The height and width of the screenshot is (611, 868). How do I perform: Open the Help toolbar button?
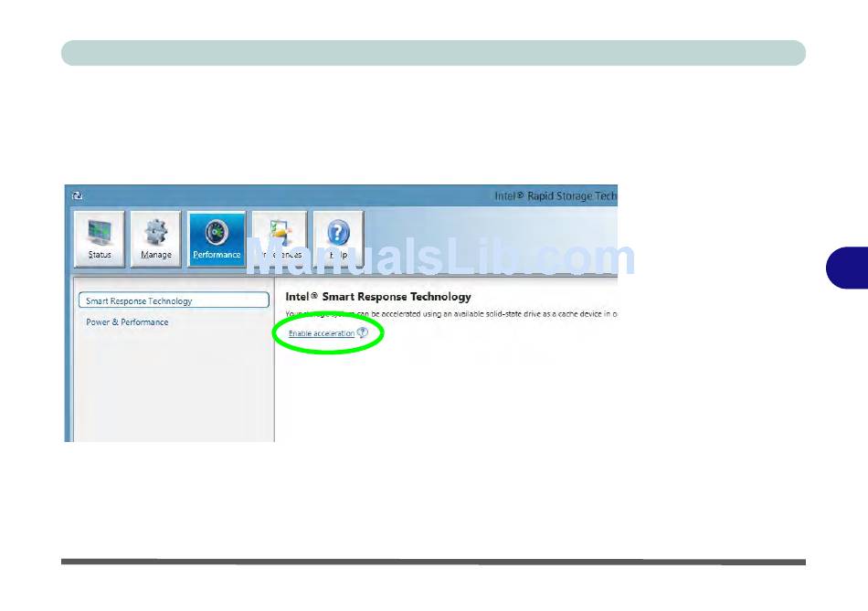[x=338, y=238]
